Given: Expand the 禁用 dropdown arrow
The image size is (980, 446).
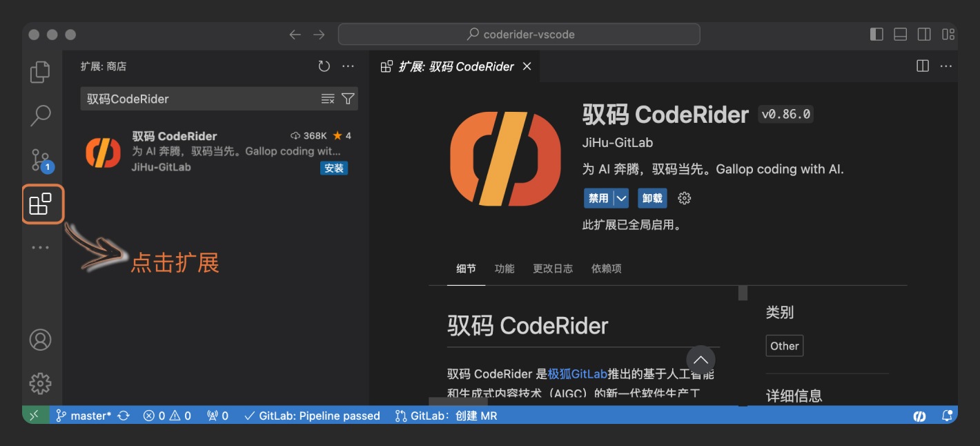Looking at the screenshot, I should pyautogui.click(x=622, y=198).
